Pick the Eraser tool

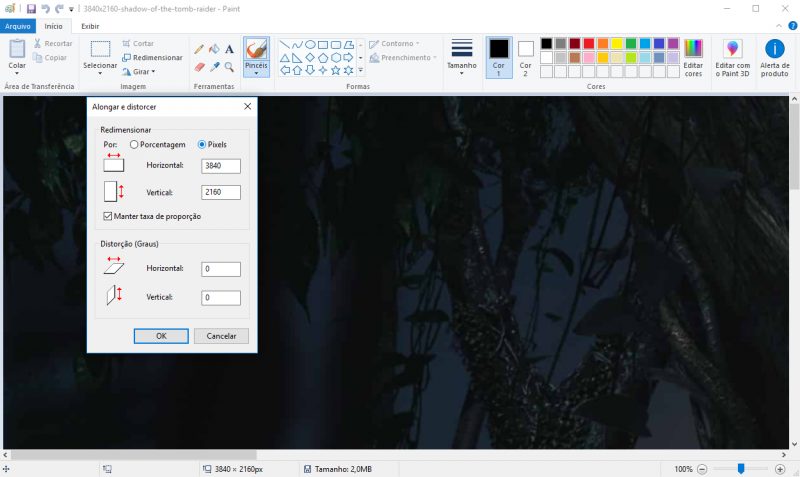pyautogui.click(x=199, y=67)
